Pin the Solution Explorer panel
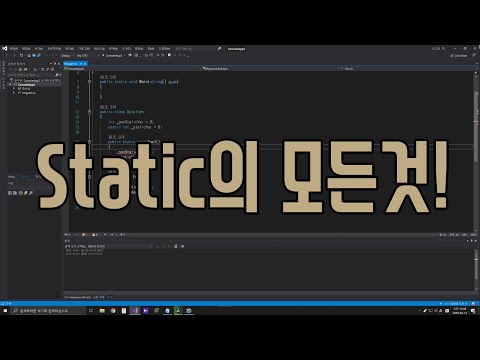Screen dimensions: 480x360 coord(55,64)
